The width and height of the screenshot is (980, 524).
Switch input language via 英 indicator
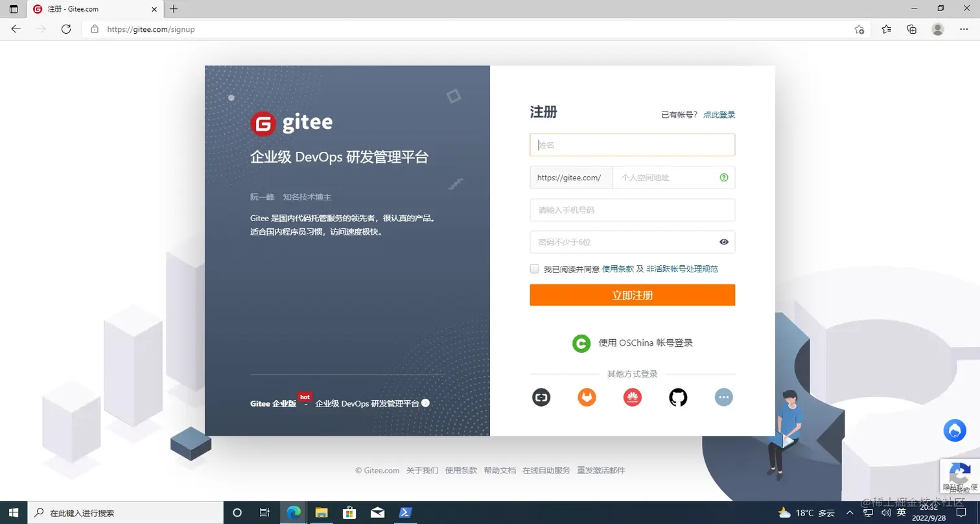coord(901,512)
